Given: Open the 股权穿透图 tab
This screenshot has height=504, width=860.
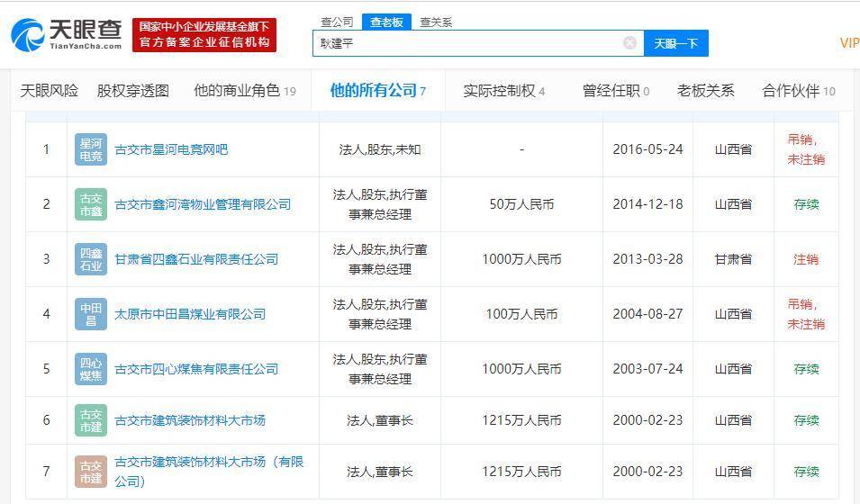Looking at the screenshot, I should tap(133, 91).
